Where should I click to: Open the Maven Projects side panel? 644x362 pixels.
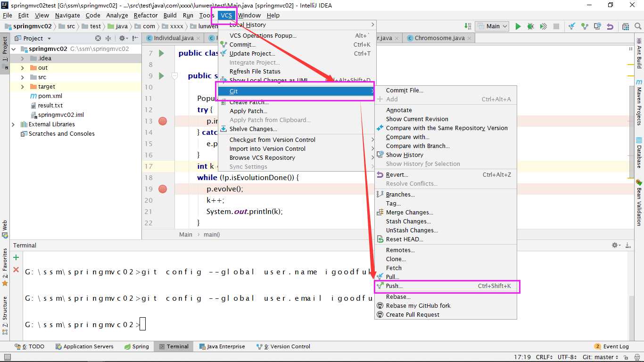(639, 102)
